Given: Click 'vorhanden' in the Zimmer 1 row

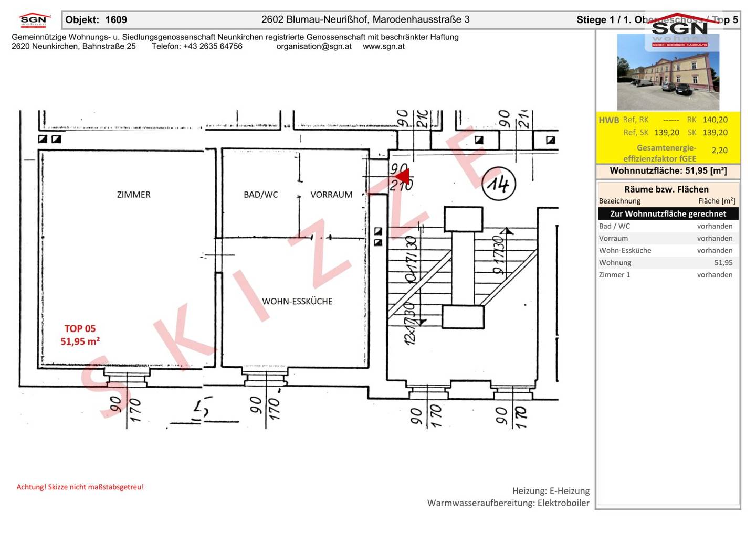Looking at the screenshot, I should pyautogui.click(x=715, y=275).
